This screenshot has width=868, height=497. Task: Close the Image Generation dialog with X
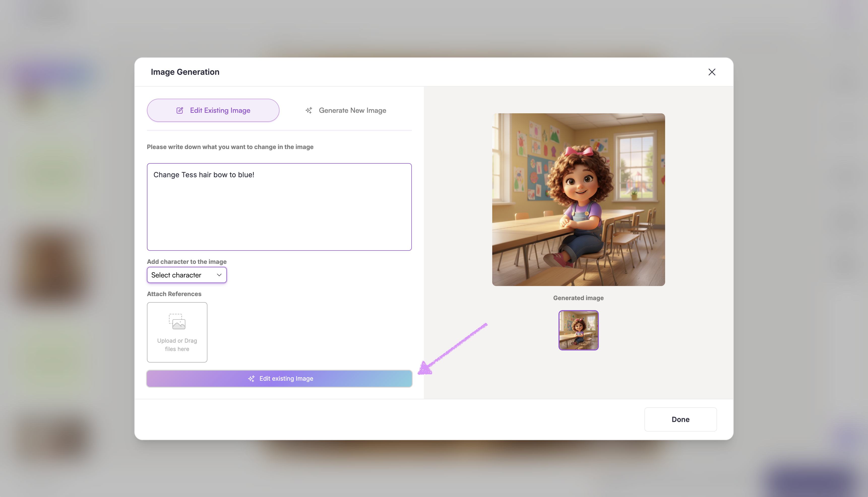click(711, 72)
